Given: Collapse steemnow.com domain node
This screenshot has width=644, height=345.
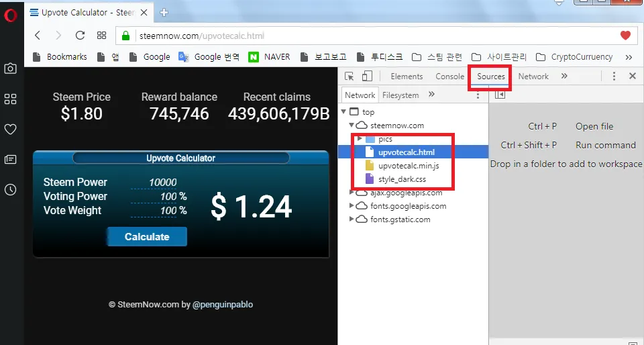Looking at the screenshot, I should pos(351,126).
